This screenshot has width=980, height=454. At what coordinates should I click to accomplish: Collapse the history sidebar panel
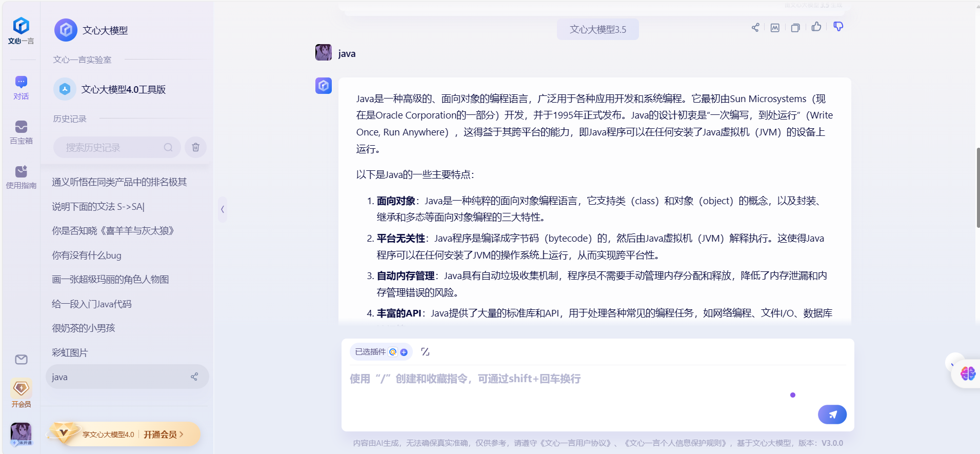tap(223, 209)
